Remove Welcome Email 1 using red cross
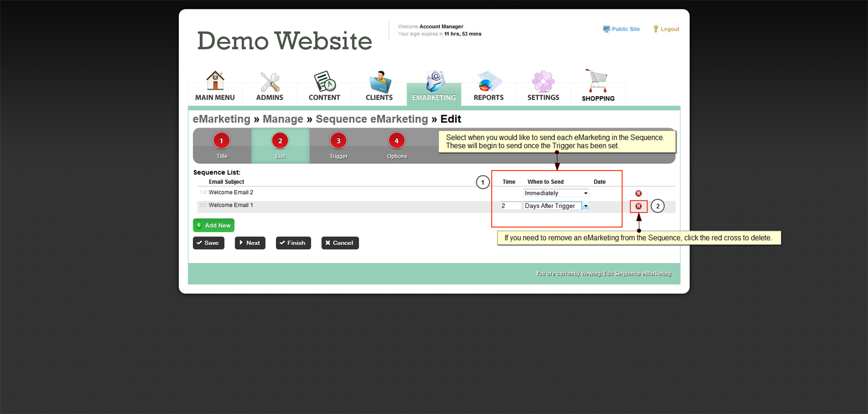868x414 pixels. [639, 206]
